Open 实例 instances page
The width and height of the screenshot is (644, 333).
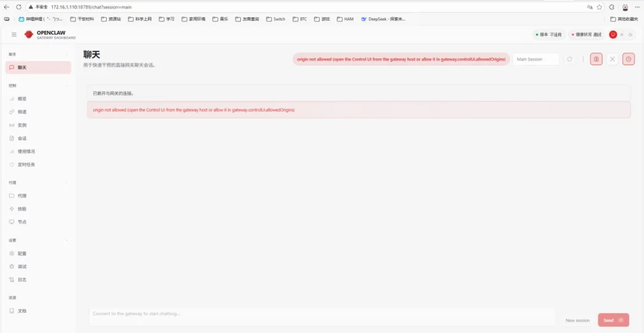[38, 125]
